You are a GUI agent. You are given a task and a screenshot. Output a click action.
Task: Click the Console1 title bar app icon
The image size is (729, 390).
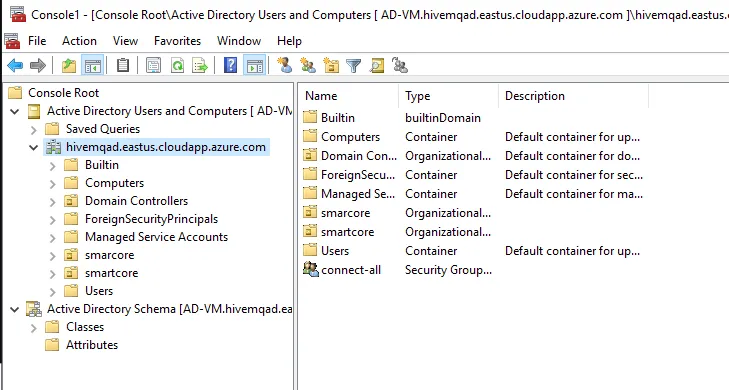18,14
